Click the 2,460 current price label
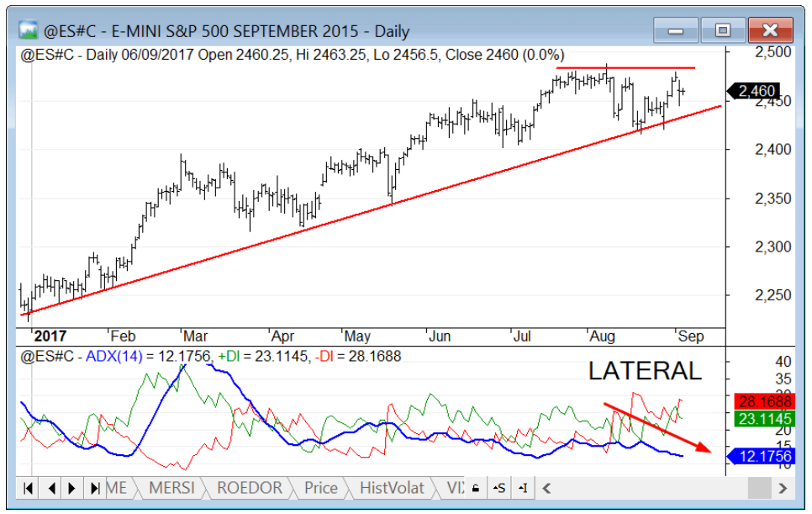The width and height of the screenshot is (812, 514). coord(757,91)
